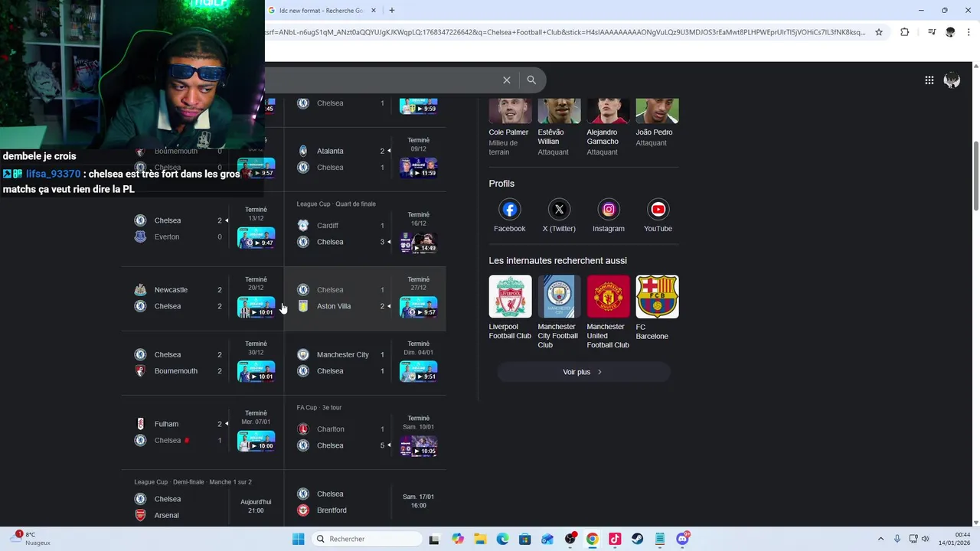Open Chelsea's X (Twitter) profile
980x551 pixels.
(559, 217)
